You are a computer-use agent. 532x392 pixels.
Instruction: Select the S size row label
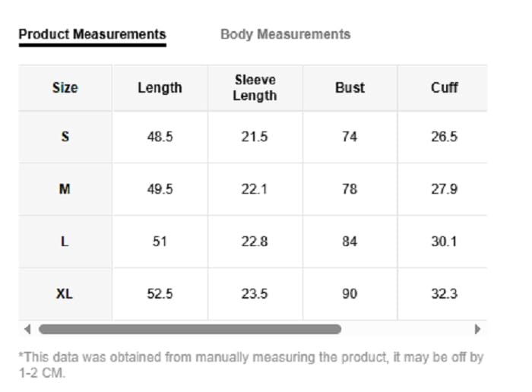pos(65,137)
